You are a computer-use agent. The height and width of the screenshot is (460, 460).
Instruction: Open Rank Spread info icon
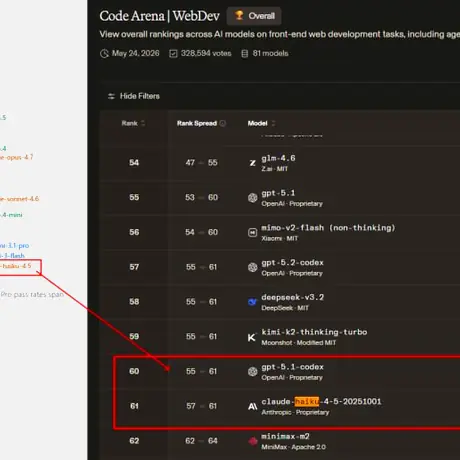click(x=223, y=123)
